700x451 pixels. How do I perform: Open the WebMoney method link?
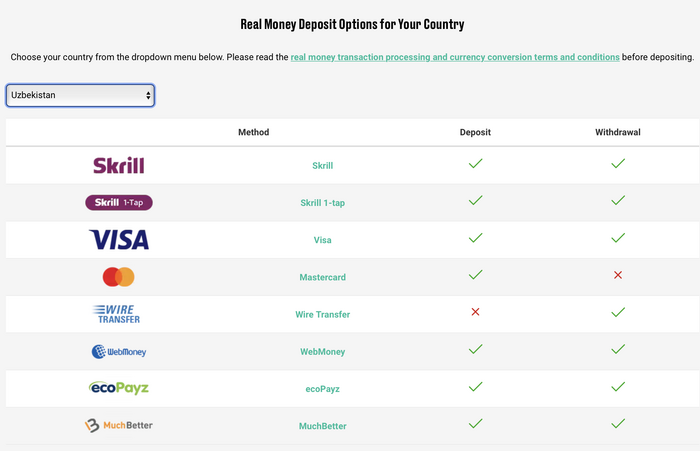coord(322,352)
